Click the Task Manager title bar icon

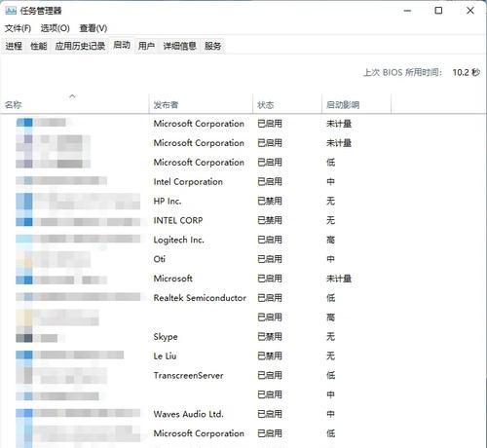(11, 11)
